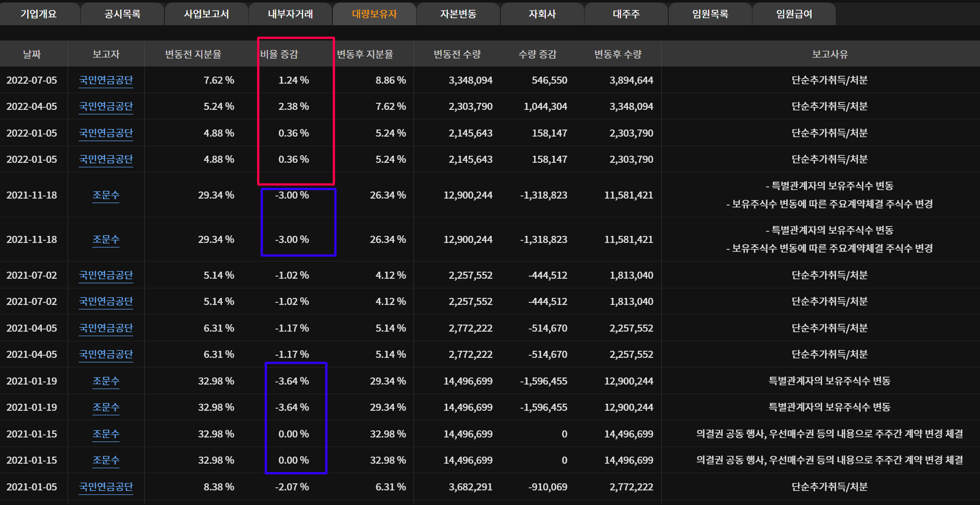Click the 변동전 지분율 column header
This screenshot has width=980, height=505.
pos(193,54)
